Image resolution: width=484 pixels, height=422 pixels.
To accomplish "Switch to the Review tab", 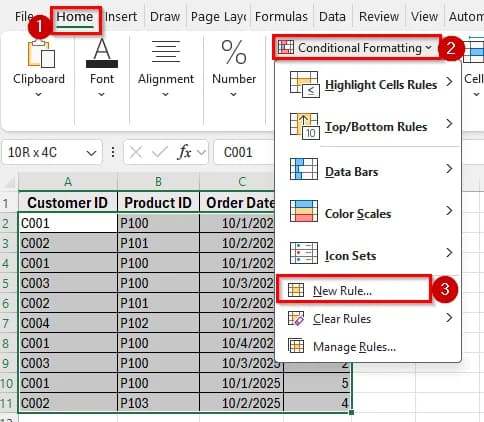I will coord(379,16).
